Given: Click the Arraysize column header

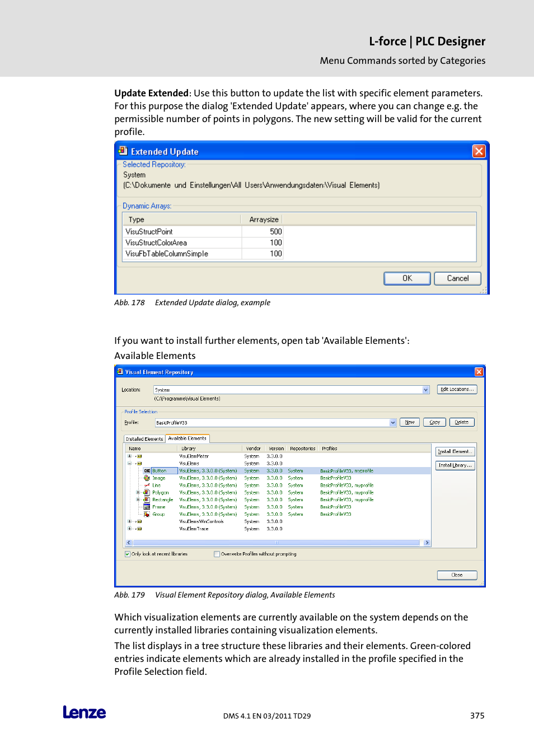Looking at the screenshot, I should (262, 220).
